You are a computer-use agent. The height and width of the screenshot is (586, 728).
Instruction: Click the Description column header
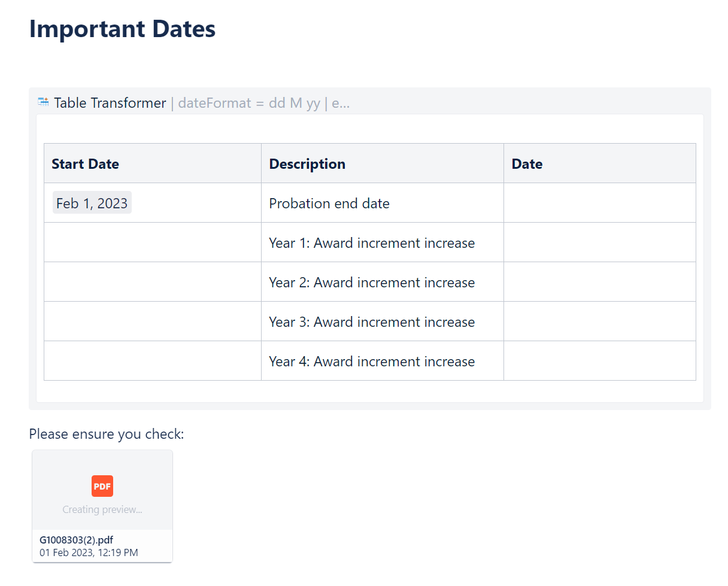click(307, 163)
